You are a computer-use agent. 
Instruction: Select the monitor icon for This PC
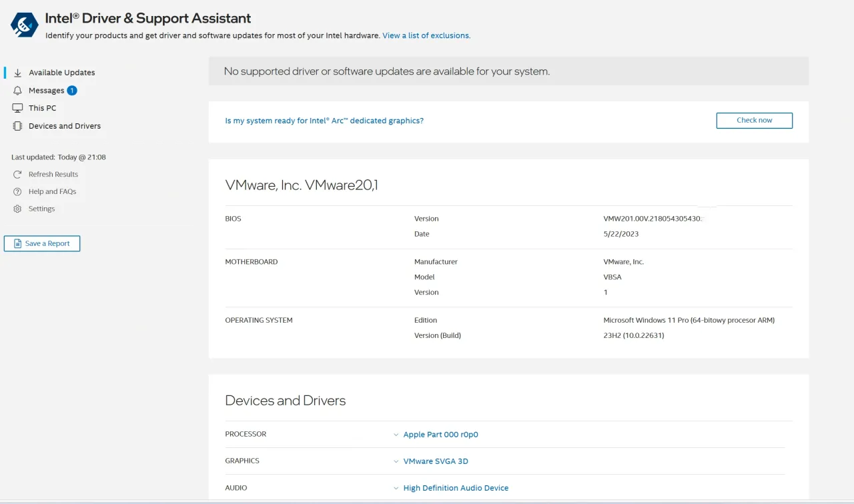pos(18,108)
